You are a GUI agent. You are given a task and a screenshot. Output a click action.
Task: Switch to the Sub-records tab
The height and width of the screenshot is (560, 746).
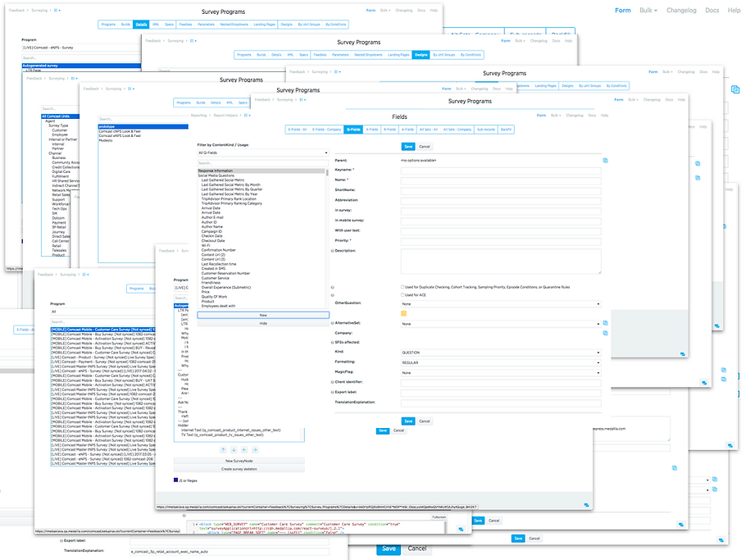[x=486, y=130]
